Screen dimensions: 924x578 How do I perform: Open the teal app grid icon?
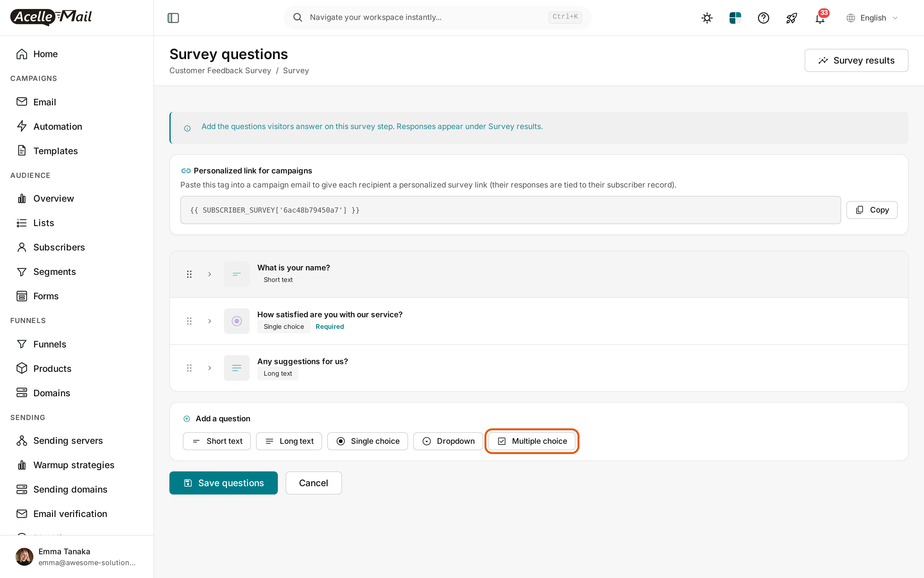pos(735,18)
